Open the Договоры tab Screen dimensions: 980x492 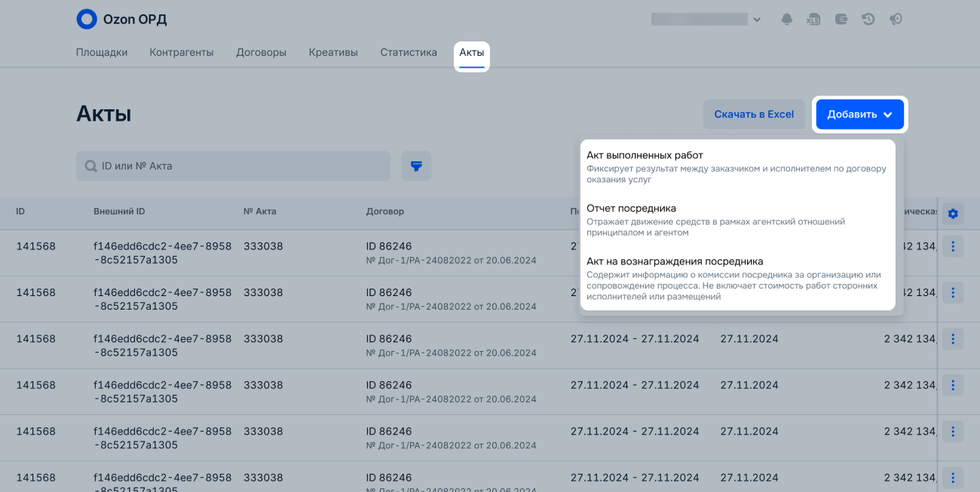pyautogui.click(x=262, y=53)
